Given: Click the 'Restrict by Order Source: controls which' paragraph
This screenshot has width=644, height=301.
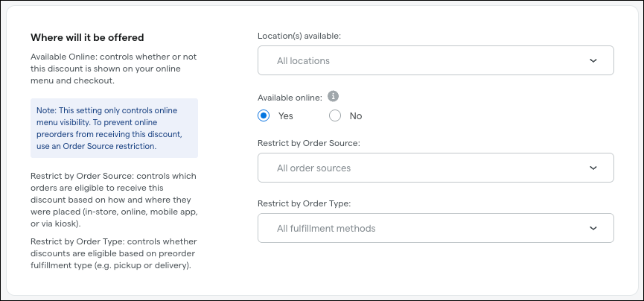Looking at the screenshot, I should (114, 200).
